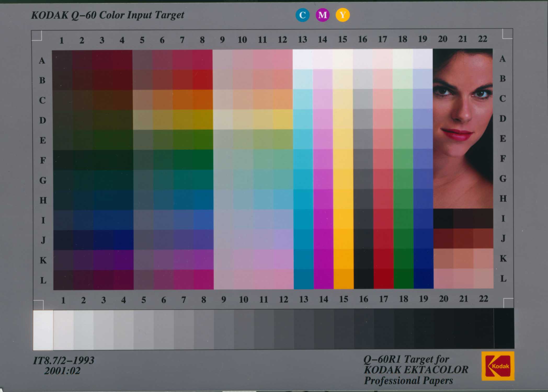Click the 'IT8.7/2-1993' text

click(64, 361)
